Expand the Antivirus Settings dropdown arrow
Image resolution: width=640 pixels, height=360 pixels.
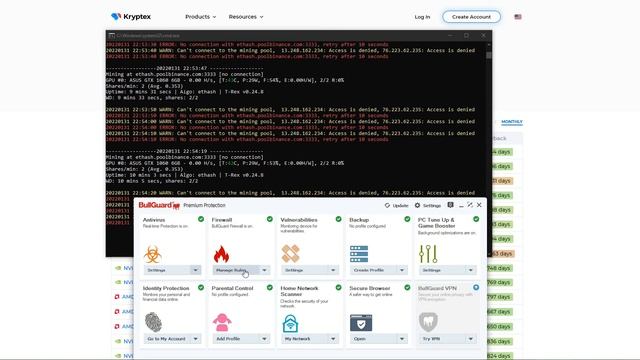coord(196,270)
